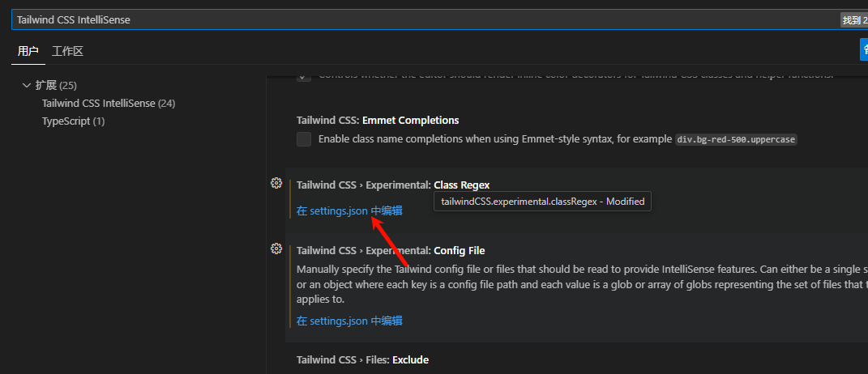Switch to the 工作区 settings tab

click(68, 51)
